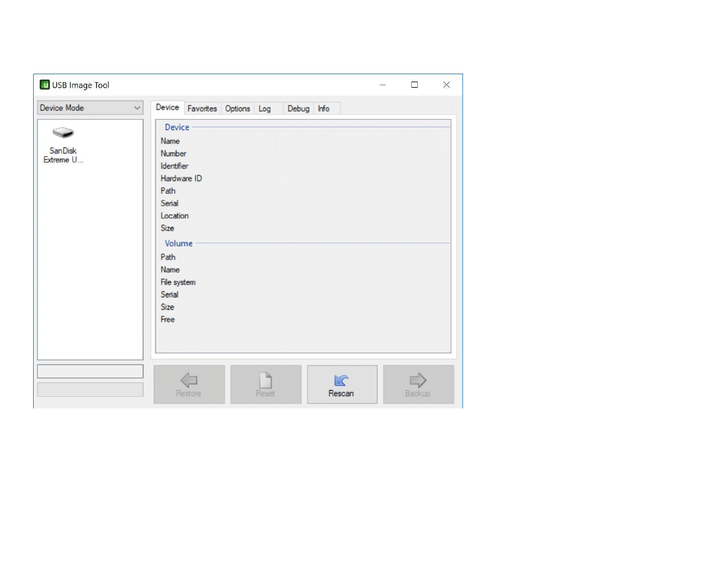The image size is (728, 563).
Task: Click the USB Image Tool title bar icon
Action: [x=45, y=85]
